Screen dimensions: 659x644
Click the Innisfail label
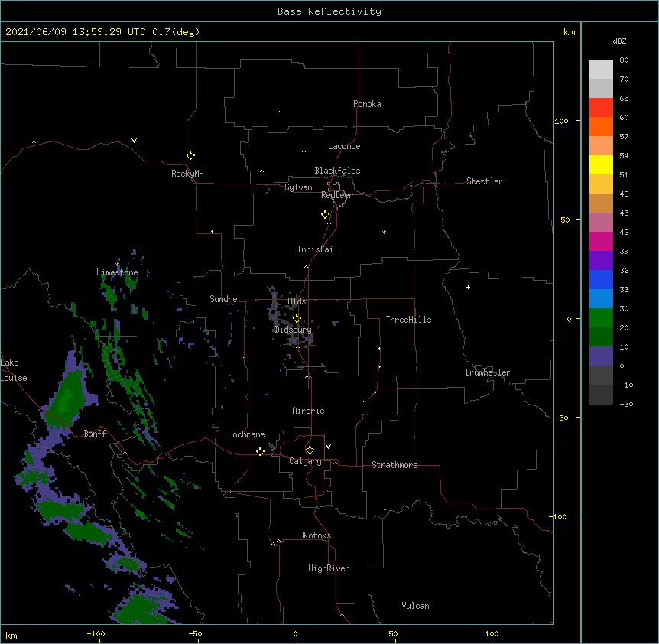317,249
